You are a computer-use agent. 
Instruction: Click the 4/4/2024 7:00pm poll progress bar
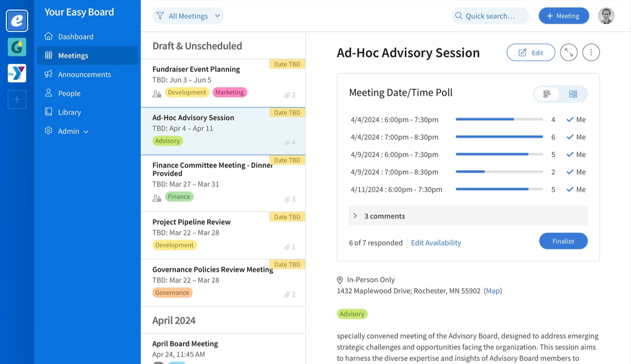pos(499,137)
